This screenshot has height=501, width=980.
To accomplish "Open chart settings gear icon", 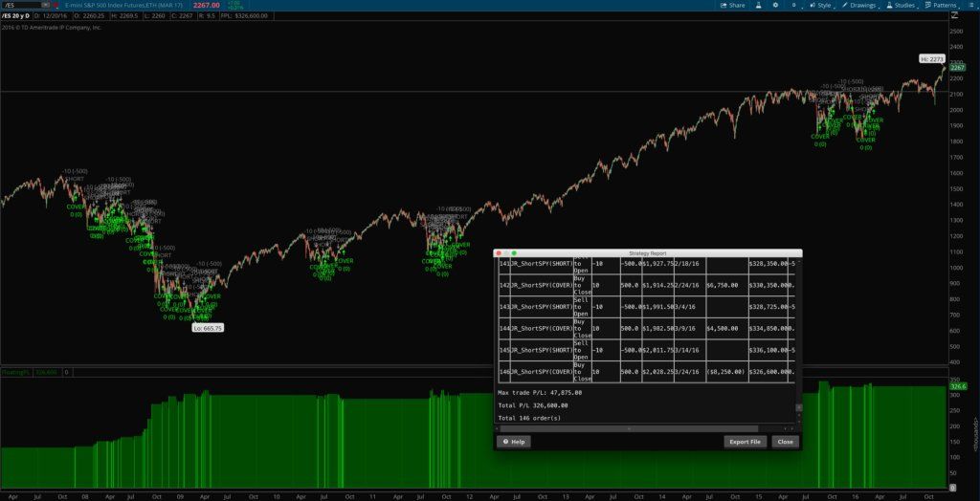I will pyautogui.click(x=775, y=5).
